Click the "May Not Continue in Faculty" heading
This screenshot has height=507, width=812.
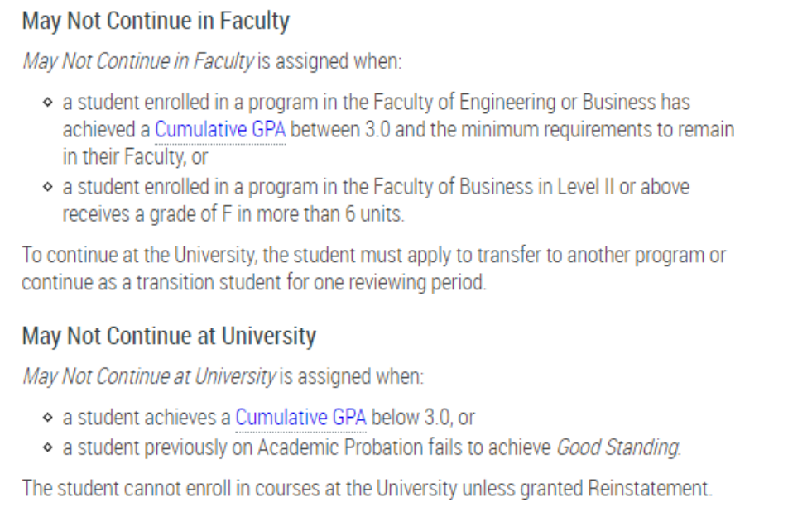[x=156, y=22]
